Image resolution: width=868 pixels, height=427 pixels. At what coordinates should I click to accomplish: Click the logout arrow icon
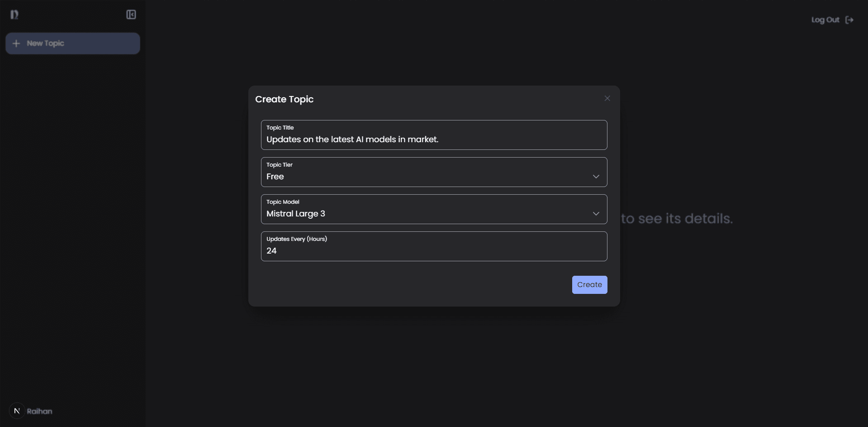[x=849, y=20]
